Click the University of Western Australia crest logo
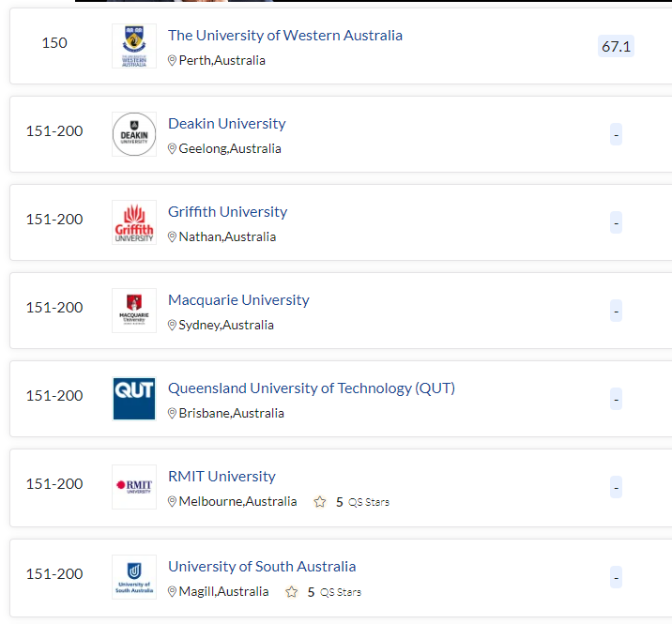 click(x=134, y=46)
